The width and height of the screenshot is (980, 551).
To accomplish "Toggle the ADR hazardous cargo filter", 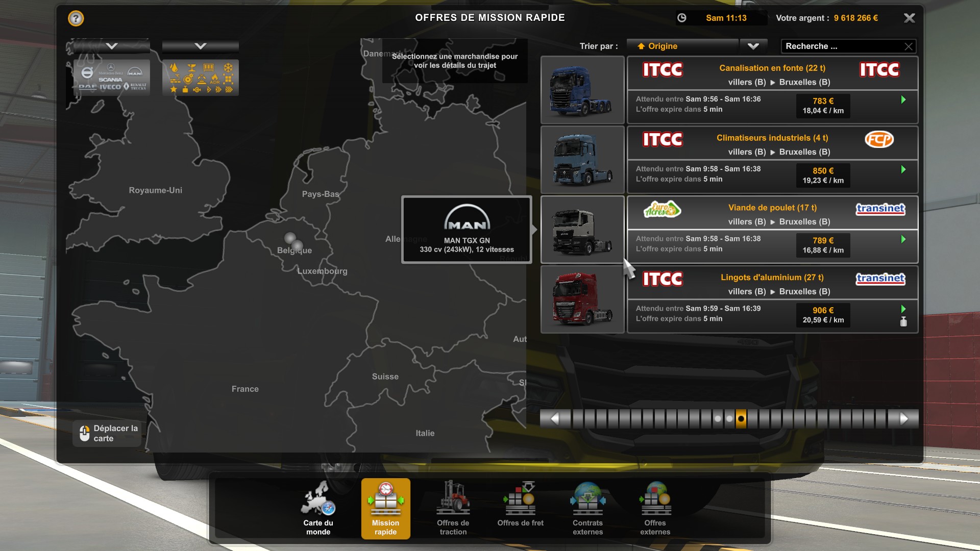I will pyautogui.click(x=215, y=79).
